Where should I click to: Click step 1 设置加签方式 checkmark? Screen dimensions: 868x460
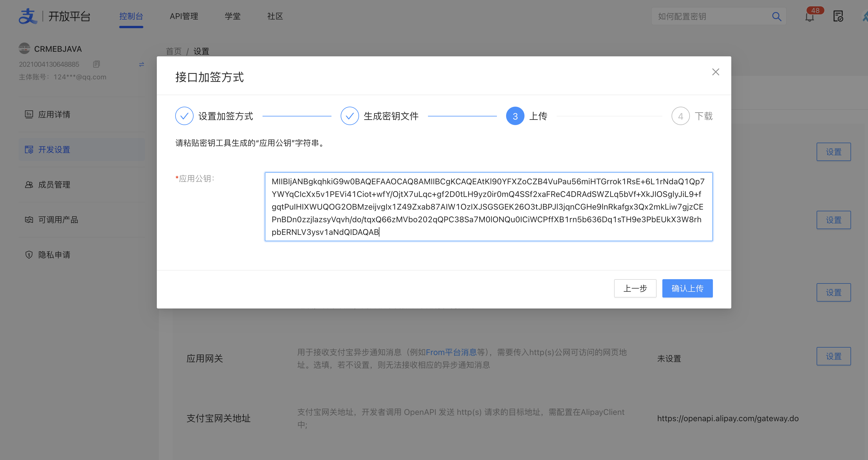[x=184, y=116]
